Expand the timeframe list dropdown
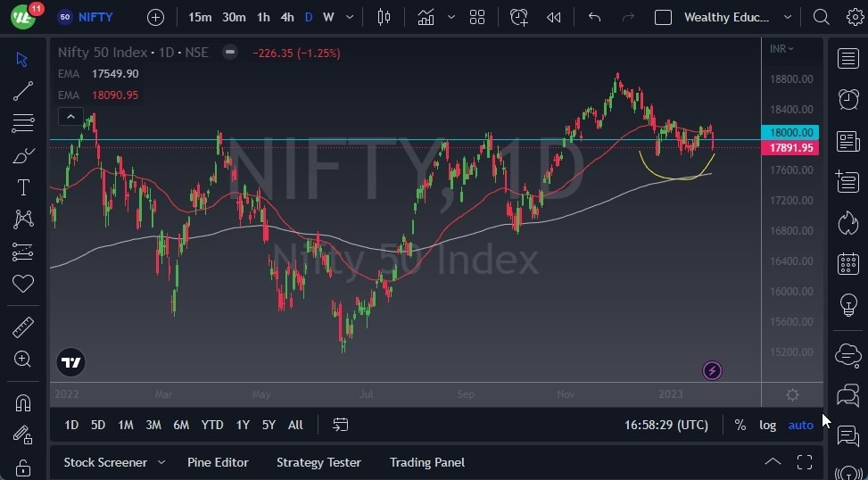 350,18
